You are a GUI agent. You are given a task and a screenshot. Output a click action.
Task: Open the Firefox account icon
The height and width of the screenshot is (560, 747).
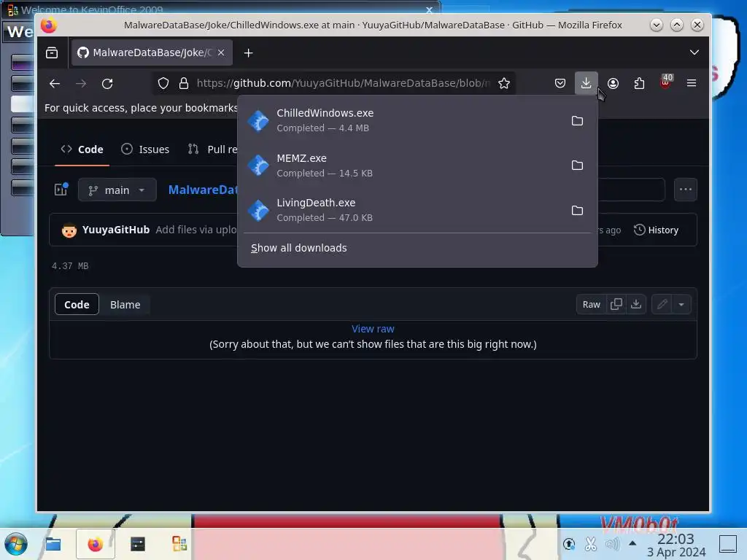click(613, 83)
